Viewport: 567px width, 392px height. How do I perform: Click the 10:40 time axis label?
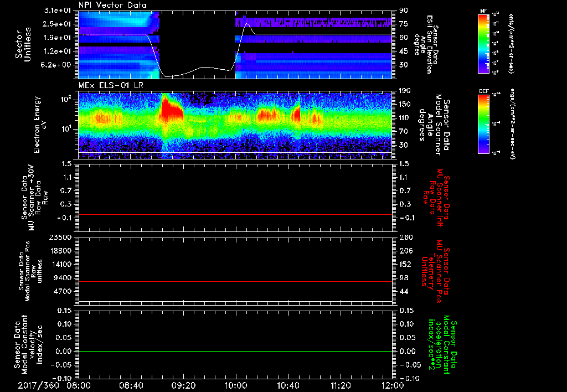click(288, 385)
